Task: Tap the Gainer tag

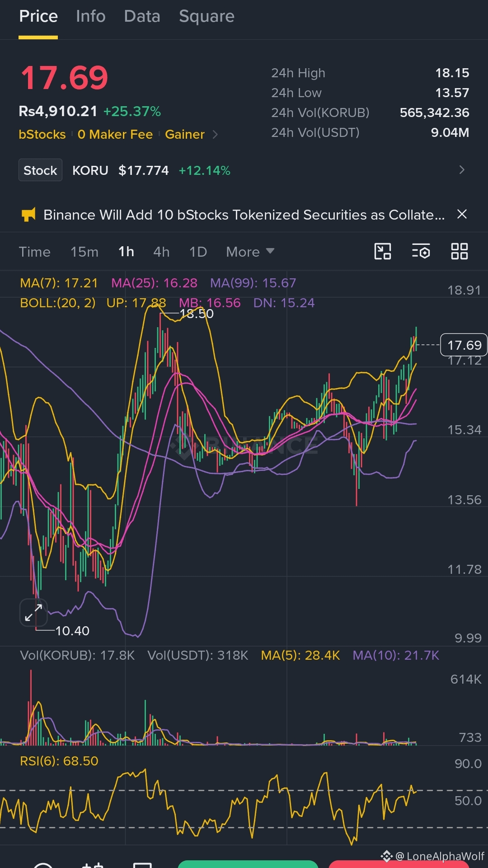Action: (x=185, y=135)
